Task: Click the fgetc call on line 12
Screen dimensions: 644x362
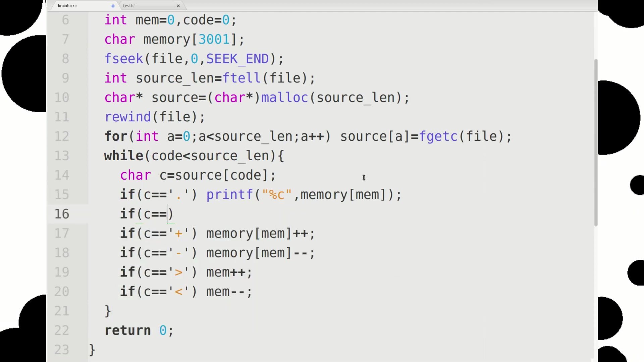Action: (438, 136)
